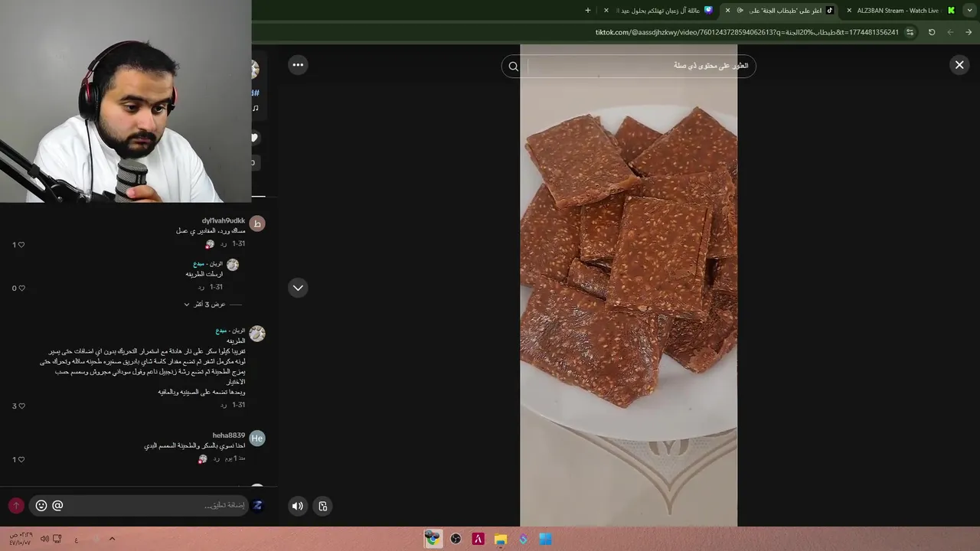Focus the related content search field
Viewport: 980px width, 551px height.
(x=639, y=66)
